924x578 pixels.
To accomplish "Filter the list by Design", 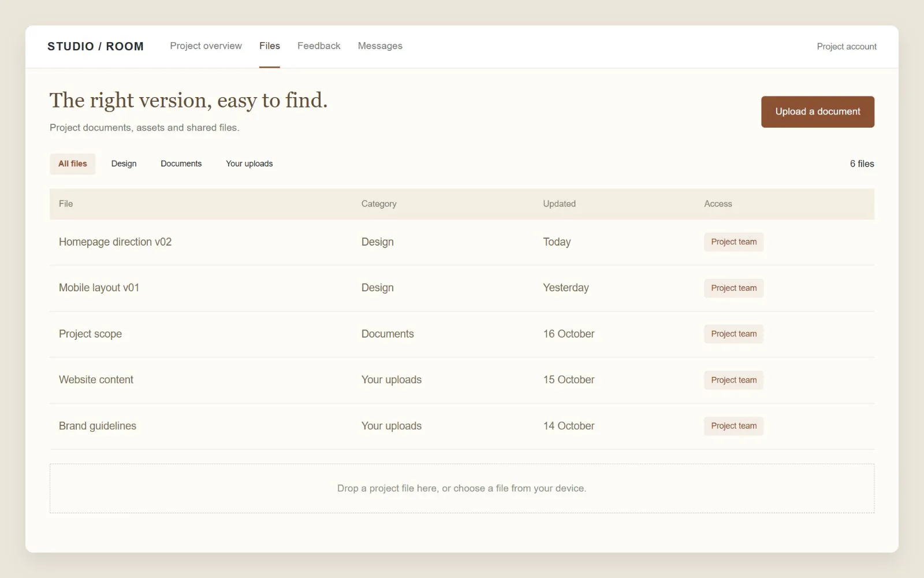I will click(x=124, y=164).
